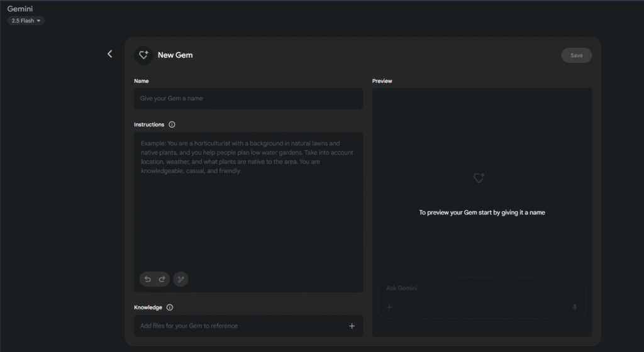This screenshot has width=644, height=352.
Task: Click the Add files for your Gem field
Action: coord(239,326)
